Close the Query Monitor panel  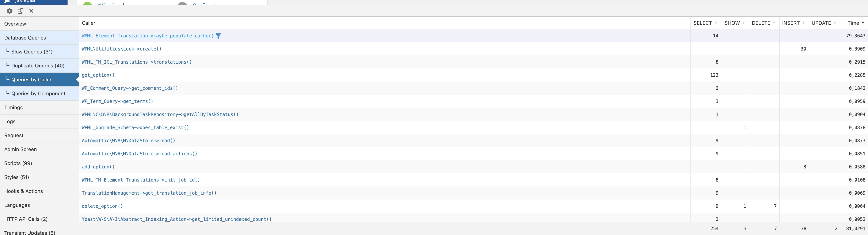(31, 11)
